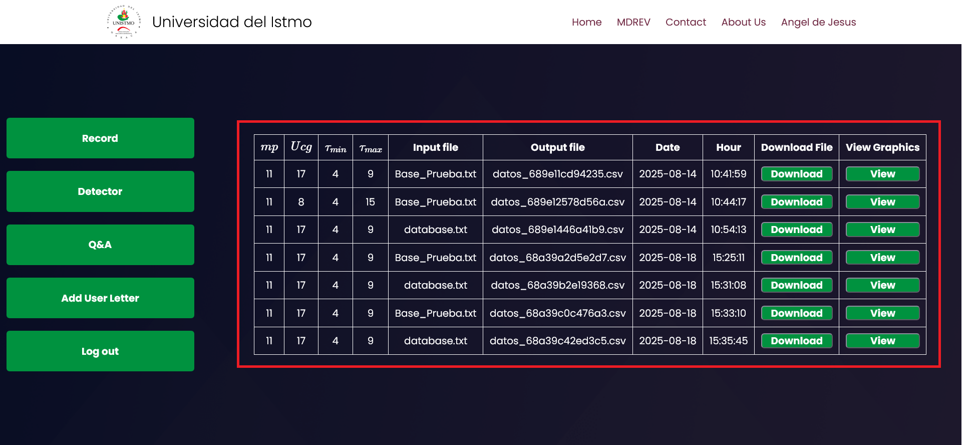Click the Universidad del Istmo logo
The height and width of the screenshot is (445, 980).
124,22
